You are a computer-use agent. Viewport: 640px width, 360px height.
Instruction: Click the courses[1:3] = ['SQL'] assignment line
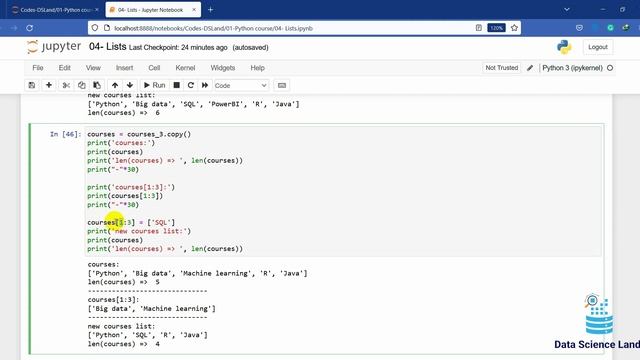pos(131,222)
